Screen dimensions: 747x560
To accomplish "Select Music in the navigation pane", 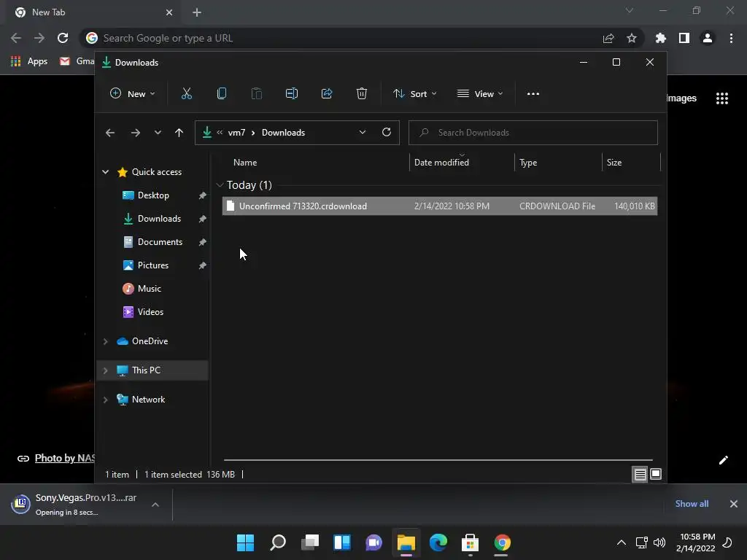I will pyautogui.click(x=149, y=289).
